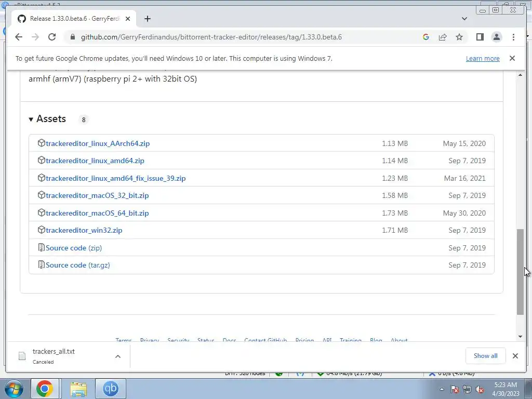Click Chrome icon in taskbar
Viewport: 532px width, 399px height.
point(45,389)
